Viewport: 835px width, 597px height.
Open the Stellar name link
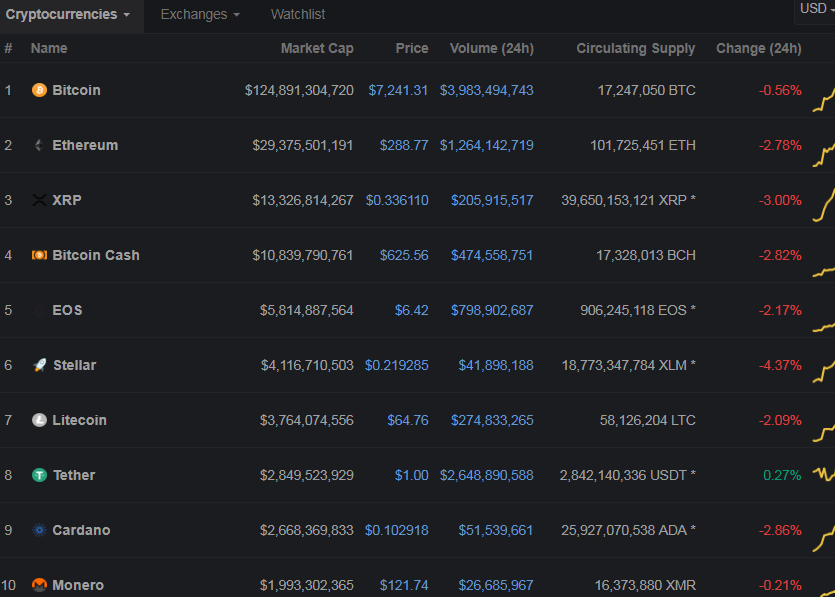75,365
